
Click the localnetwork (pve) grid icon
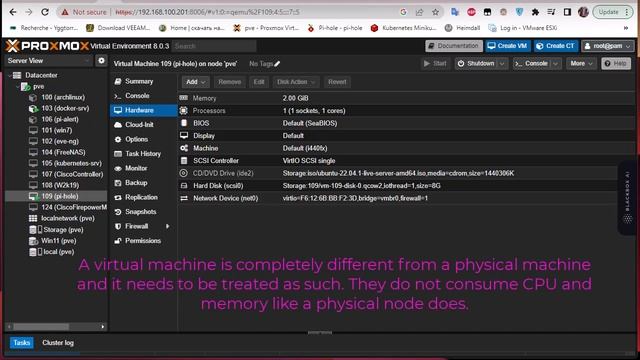[33, 218]
